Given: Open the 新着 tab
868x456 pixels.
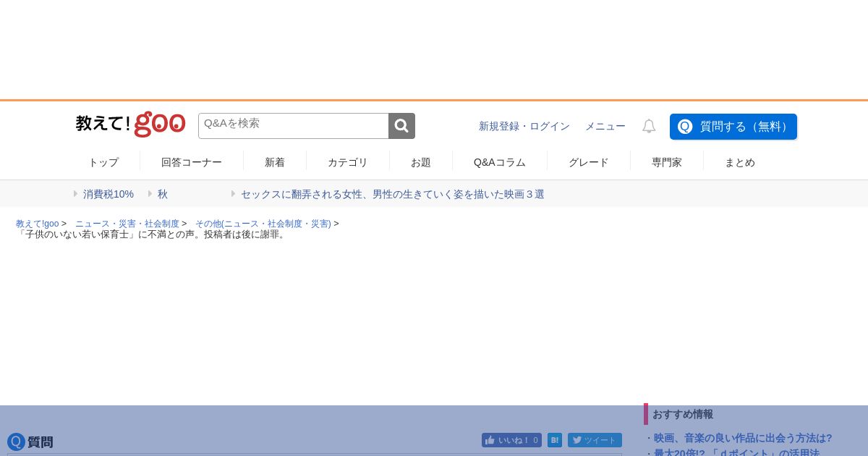Looking at the screenshot, I should [x=275, y=162].
